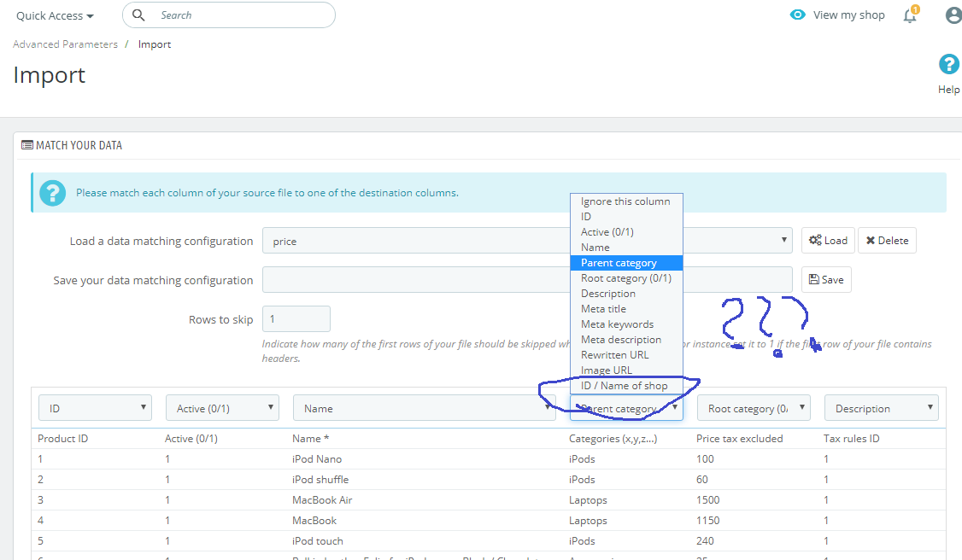This screenshot has width=962, height=560.
Task: Click the Tax rules ID header text
Action: tap(851, 439)
